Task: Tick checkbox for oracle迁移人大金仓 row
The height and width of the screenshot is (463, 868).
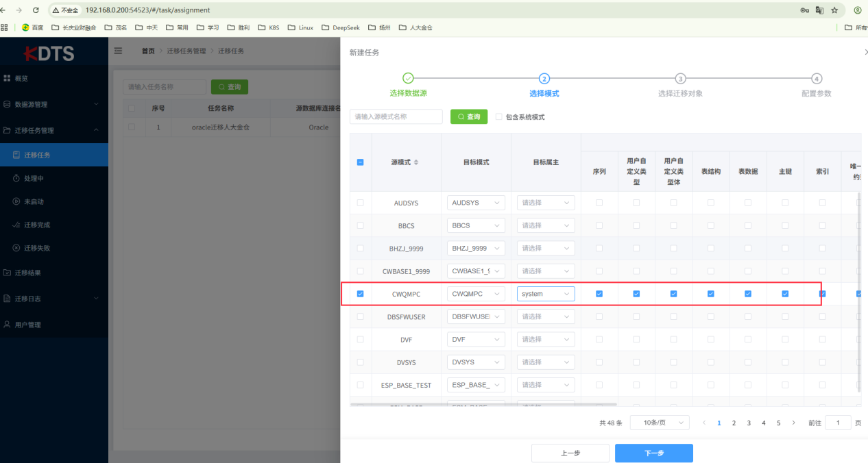Action: 132,127
